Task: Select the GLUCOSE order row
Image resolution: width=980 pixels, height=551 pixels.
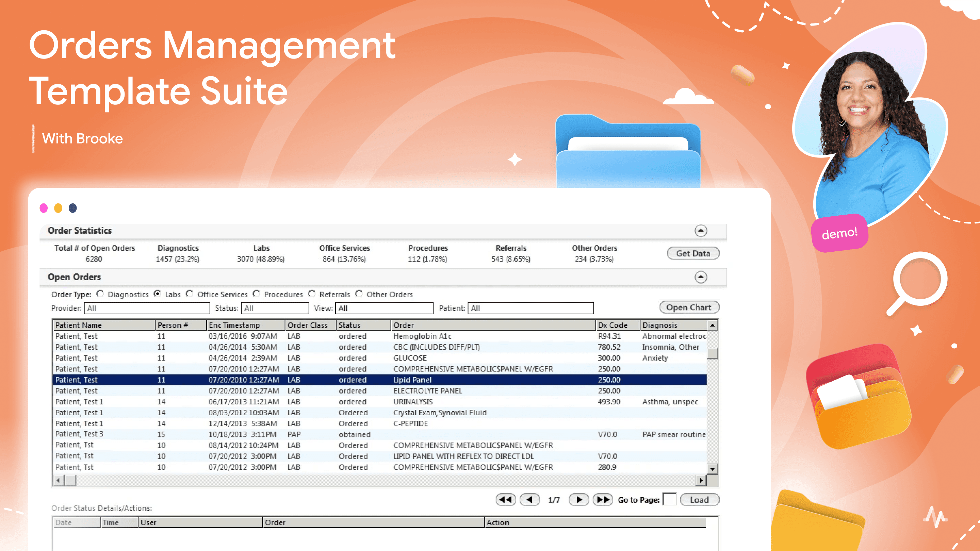Action: [380, 358]
